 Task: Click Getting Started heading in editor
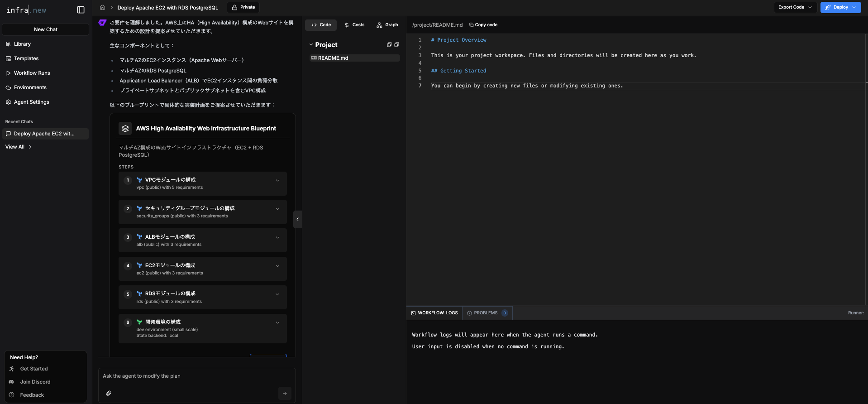pos(458,71)
